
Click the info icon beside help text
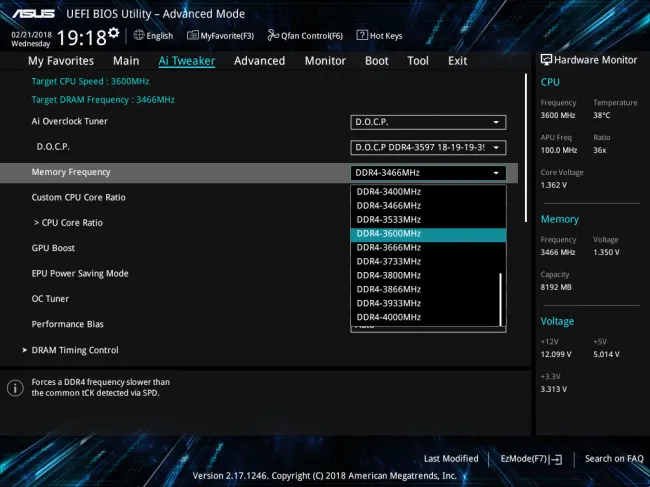(15, 388)
